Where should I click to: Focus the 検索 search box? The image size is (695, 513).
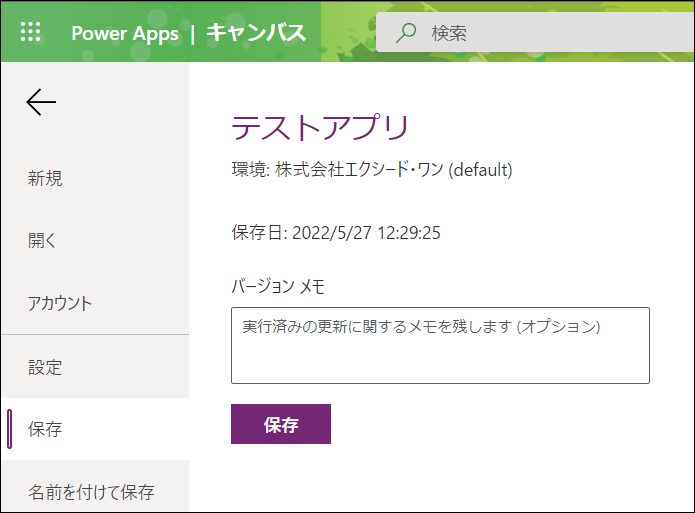pyautogui.click(x=535, y=32)
